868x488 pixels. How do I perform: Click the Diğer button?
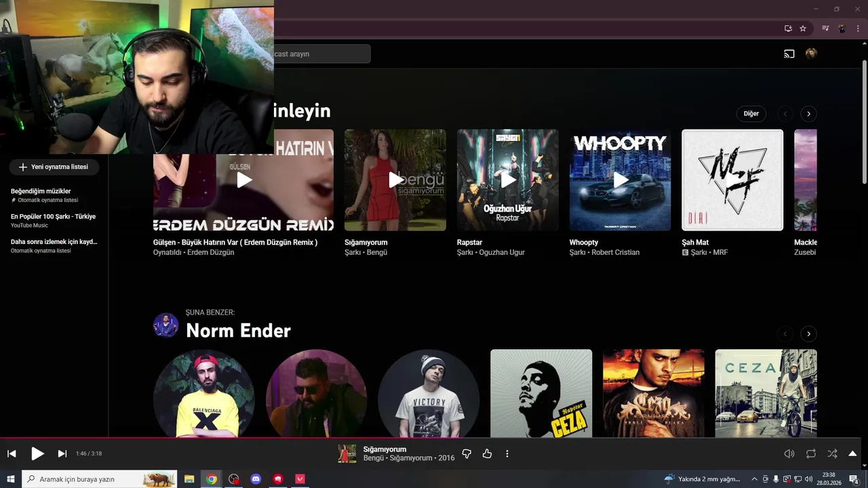click(x=751, y=114)
